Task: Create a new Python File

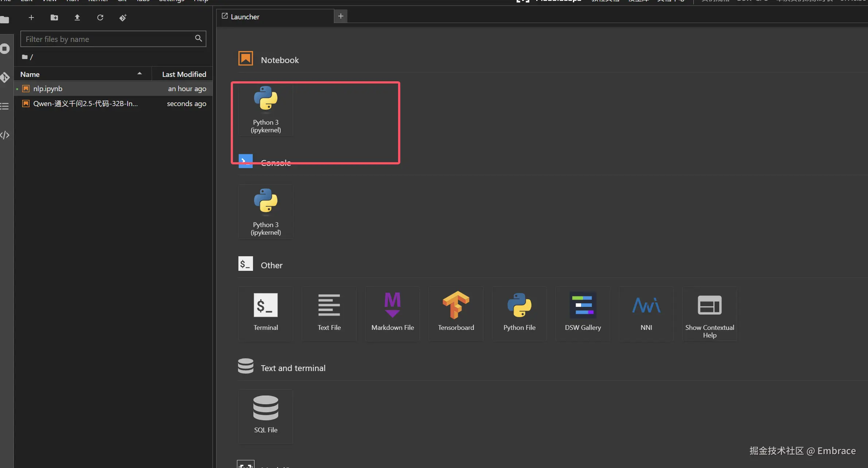Action: click(x=519, y=313)
